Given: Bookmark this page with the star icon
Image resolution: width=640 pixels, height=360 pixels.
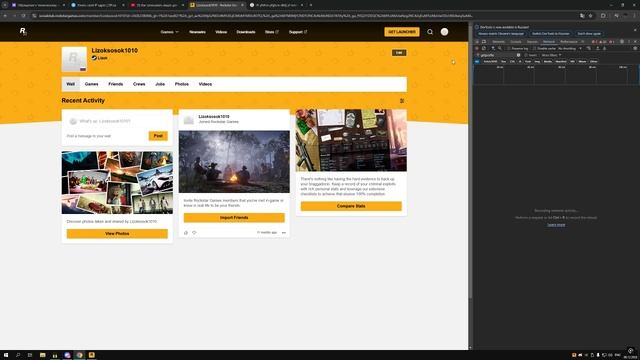Looking at the screenshot, I should [591, 16].
